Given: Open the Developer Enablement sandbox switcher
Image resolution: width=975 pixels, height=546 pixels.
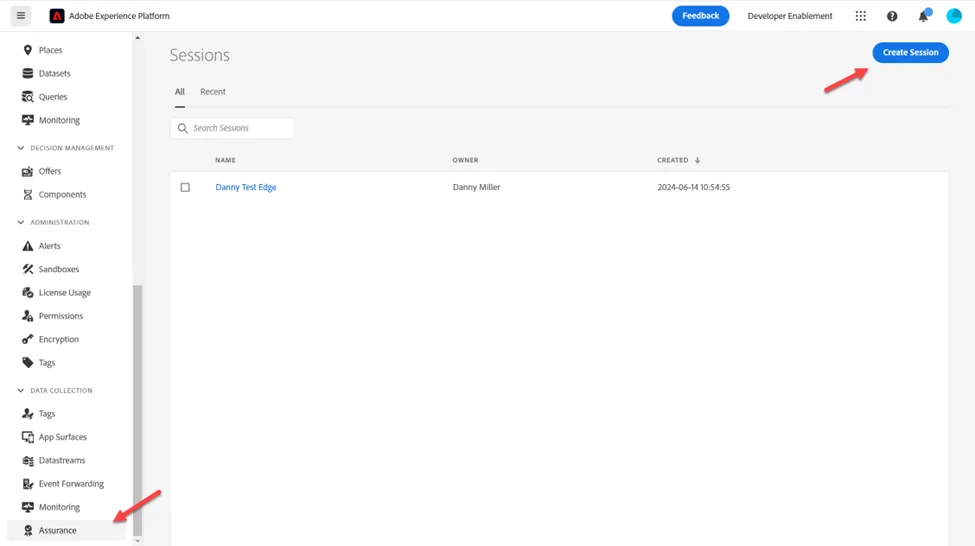Looking at the screenshot, I should coord(790,16).
